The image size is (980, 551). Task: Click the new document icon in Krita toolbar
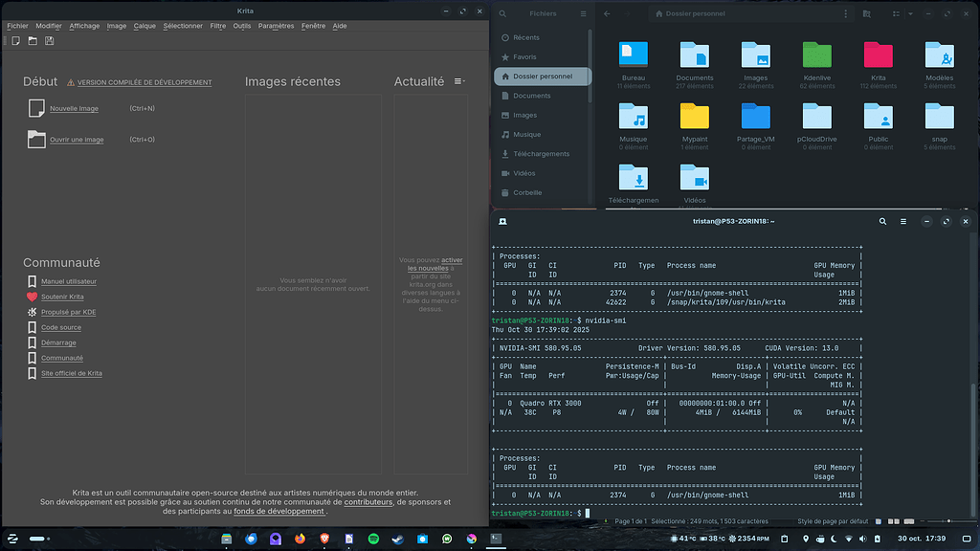(x=14, y=41)
